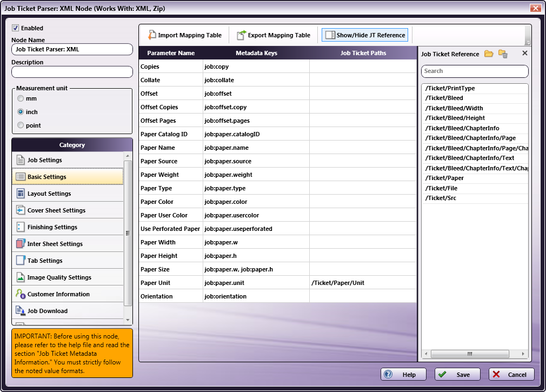This screenshot has width=546, height=392.
Task: Click the job:paper.catalogID metadata key
Action: point(232,135)
